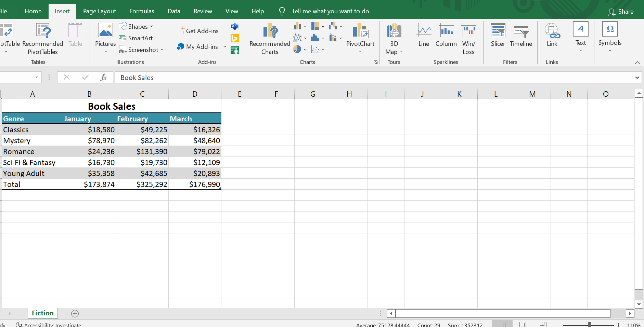The width and height of the screenshot is (644, 327).
Task: Open the Shapes gallery
Action: (x=136, y=26)
